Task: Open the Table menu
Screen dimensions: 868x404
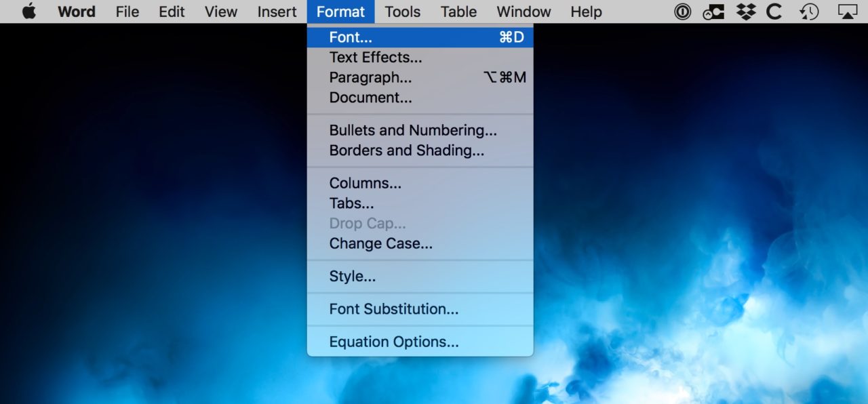Action: click(458, 12)
